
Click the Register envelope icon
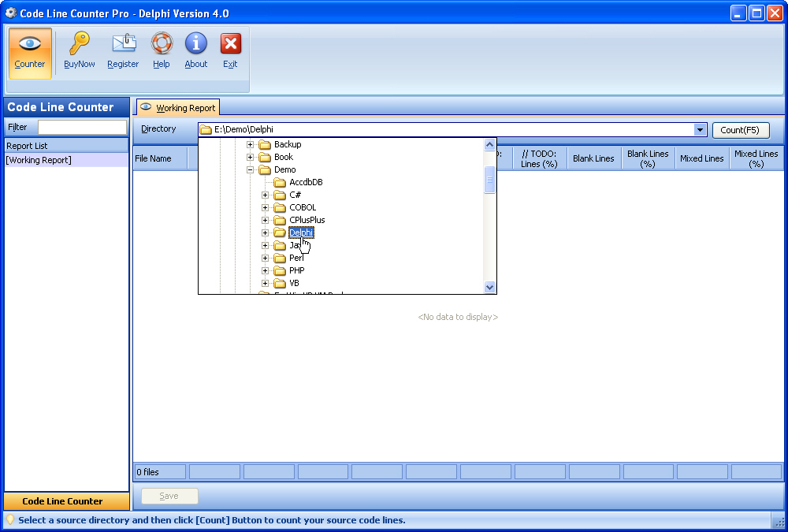tap(123, 44)
